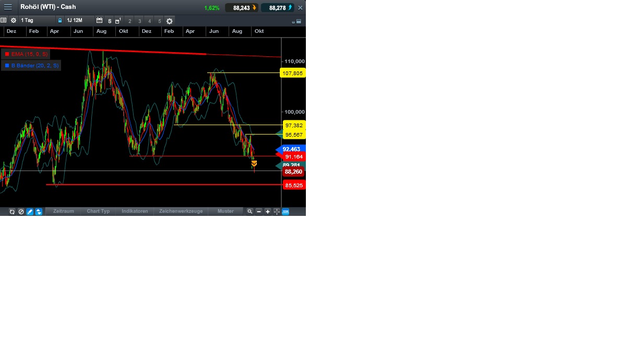The width and height of the screenshot is (630, 364).
Task: Expand the up/down arrows selector near pencil
Action: [x=38, y=211]
